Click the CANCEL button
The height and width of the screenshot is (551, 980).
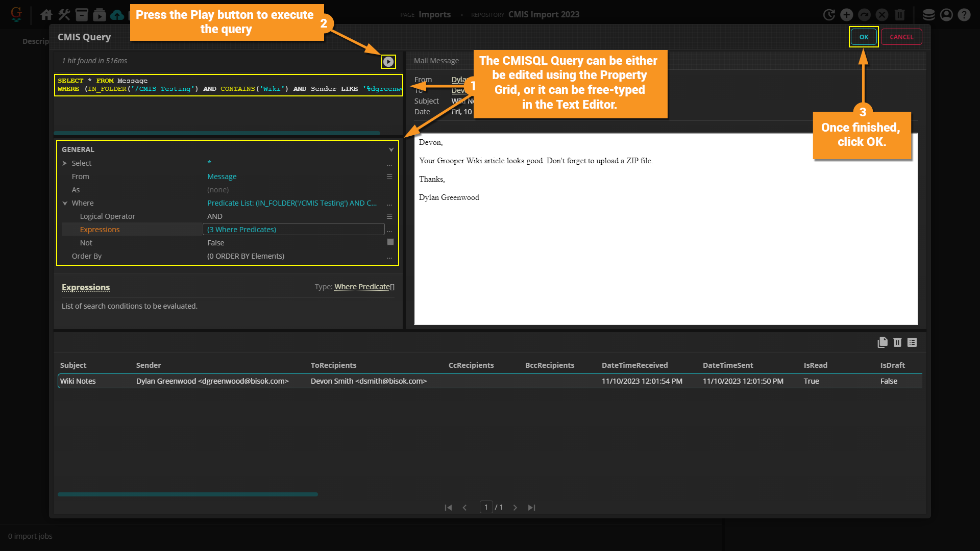[901, 37]
